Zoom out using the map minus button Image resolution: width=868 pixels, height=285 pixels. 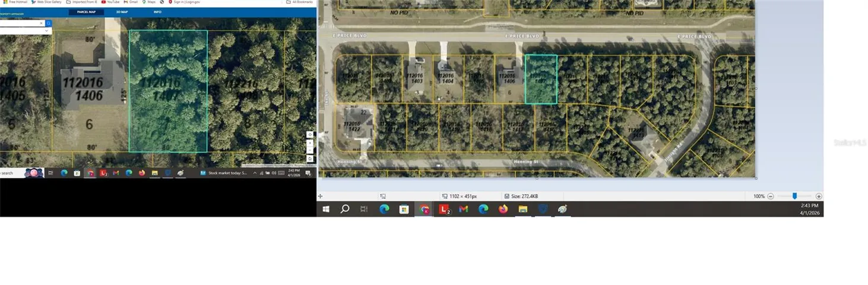(310, 150)
